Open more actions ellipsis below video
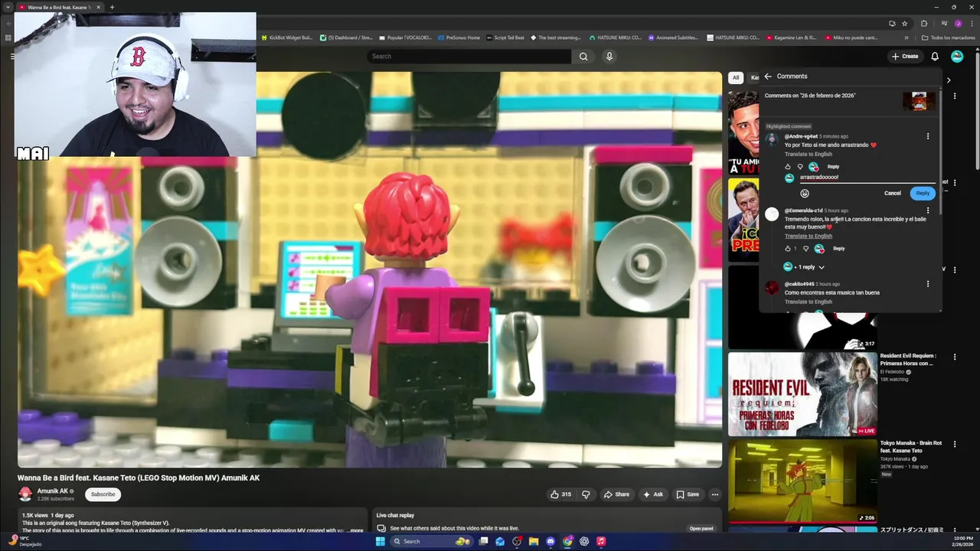This screenshot has width=980, height=551. (715, 494)
